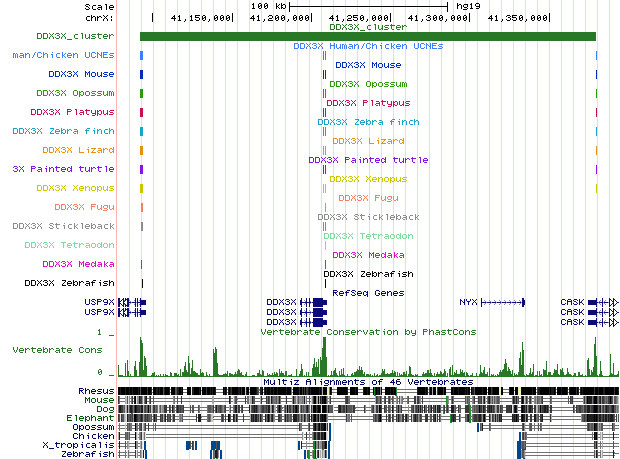Click Multiz Alignments of 46 Vertebrates title

click(x=368, y=381)
